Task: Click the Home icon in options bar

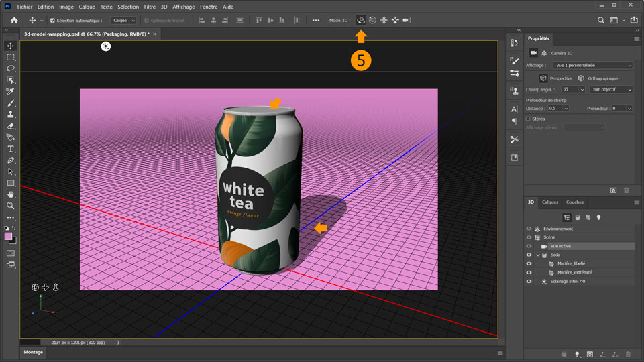Action: (x=14, y=20)
